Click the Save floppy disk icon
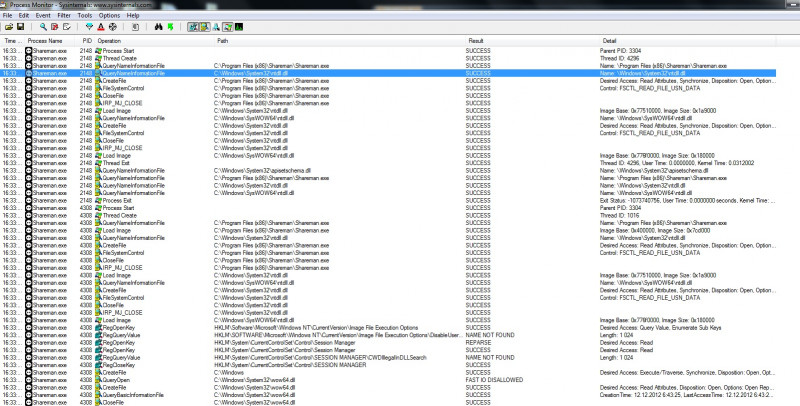 [20, 27]
